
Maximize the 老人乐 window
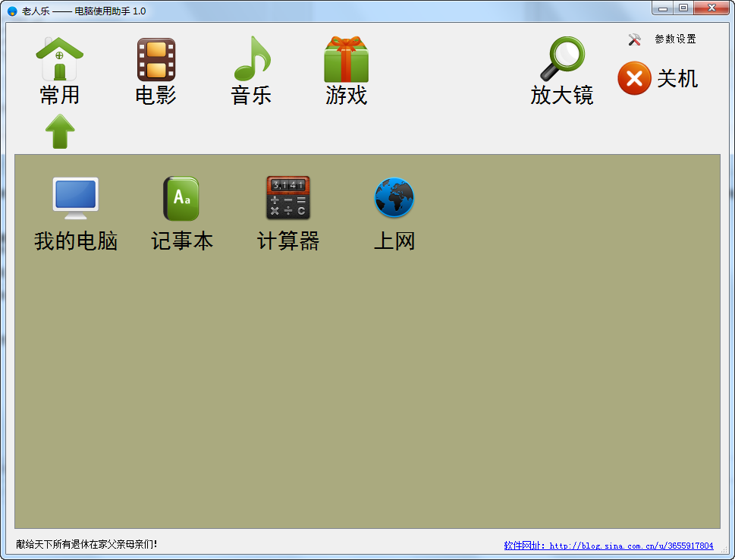click(683, 8)
